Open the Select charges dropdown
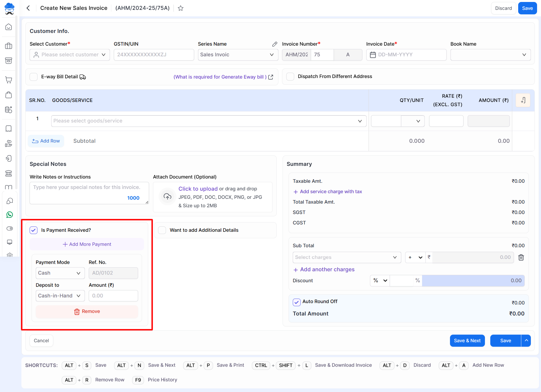Viewport: 541px width, 392px height. coord(347,257)
